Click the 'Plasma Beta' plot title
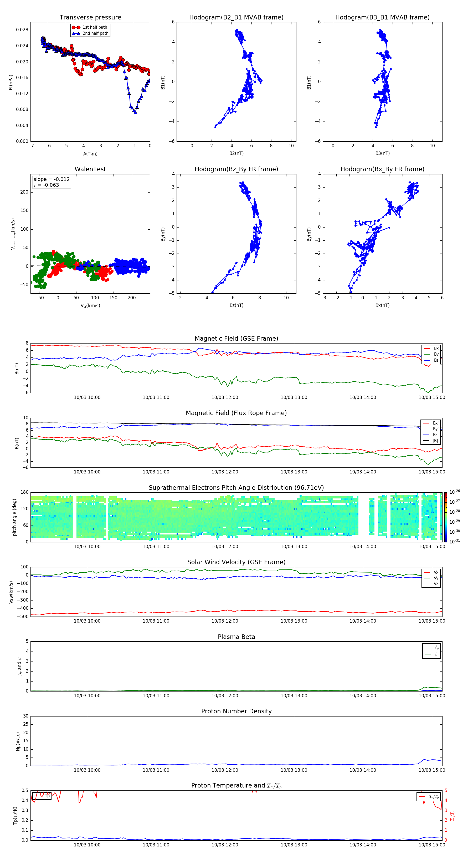 [236, 637]
